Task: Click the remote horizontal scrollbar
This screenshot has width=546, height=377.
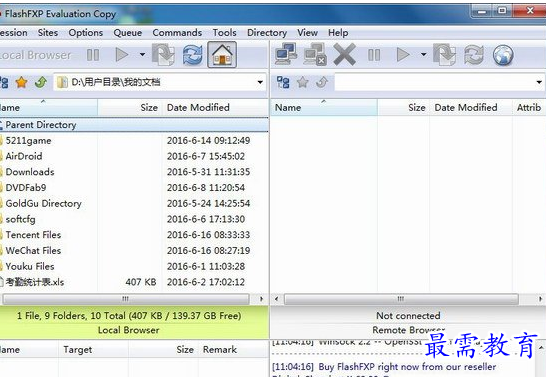Action: click(x=401, y=299)
